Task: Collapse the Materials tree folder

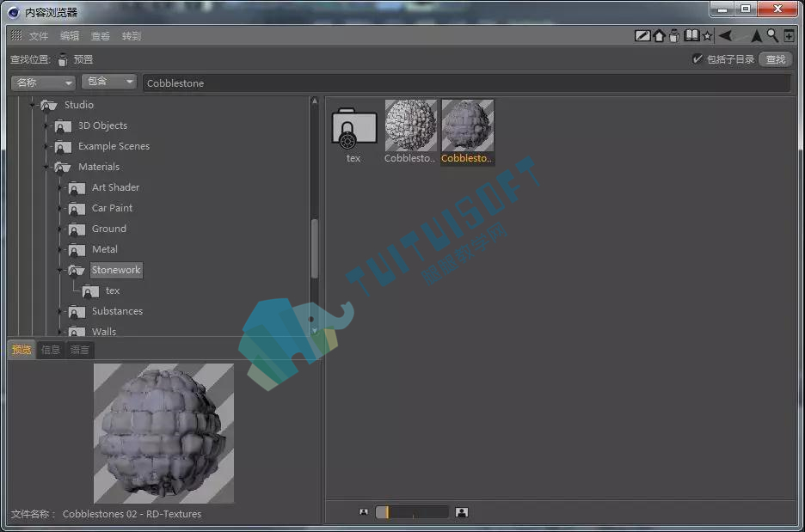Action: point(46,168)
